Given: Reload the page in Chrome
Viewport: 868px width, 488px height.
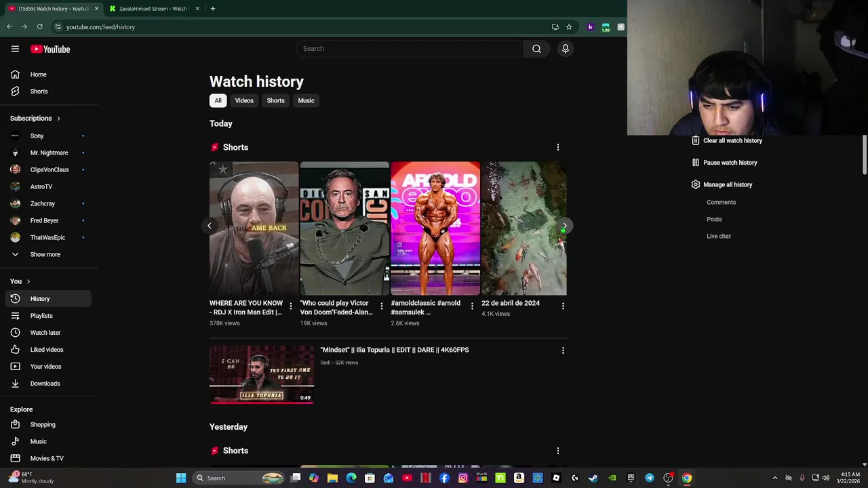Looking at the screenshot, I should 39,27.
